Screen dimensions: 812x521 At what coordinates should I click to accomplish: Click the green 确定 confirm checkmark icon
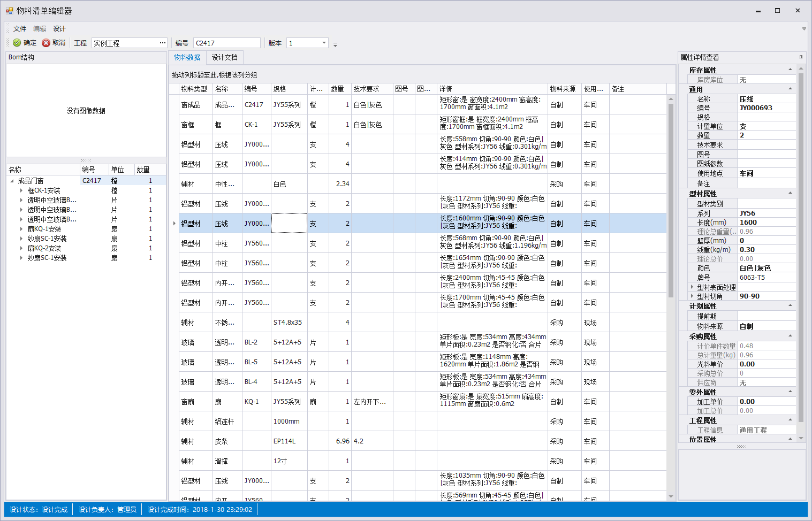click(17, 43)
